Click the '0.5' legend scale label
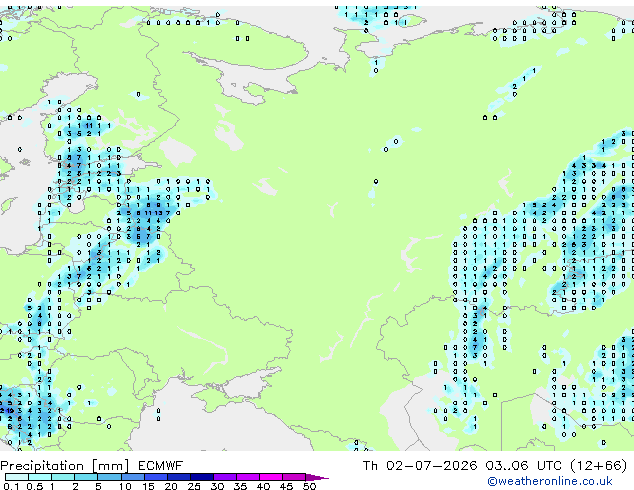Image resolution: width=634 pixels, height=490 pixels. point(35,486)
